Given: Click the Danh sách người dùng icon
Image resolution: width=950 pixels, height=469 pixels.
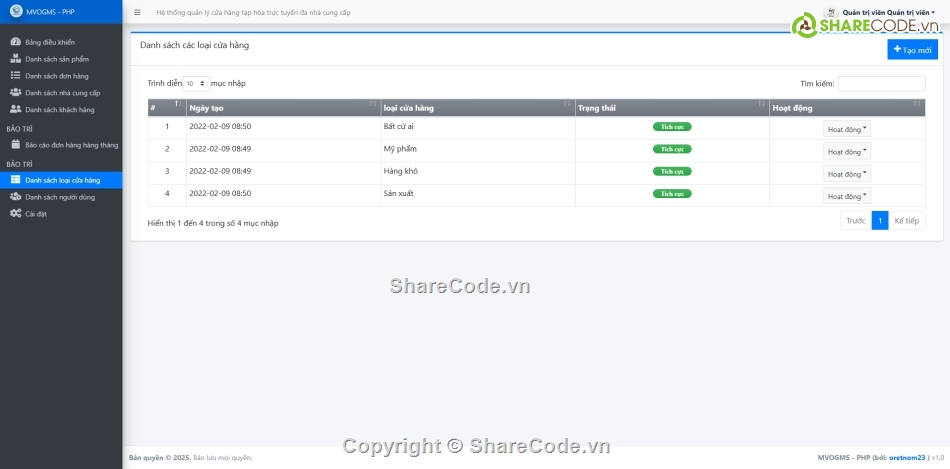Looking at the screenshot, I should [x=15, y=197].
